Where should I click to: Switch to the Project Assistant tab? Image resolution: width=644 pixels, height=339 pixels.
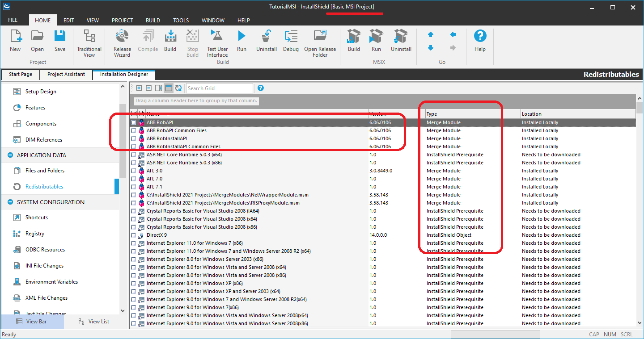pyautogui.click(x=66, y=75)
